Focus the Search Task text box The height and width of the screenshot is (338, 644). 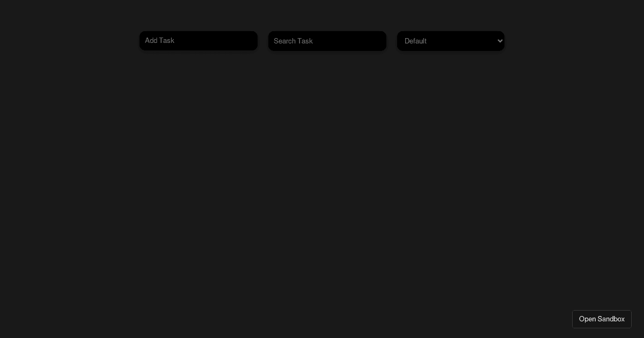click(x=327, y=41)
